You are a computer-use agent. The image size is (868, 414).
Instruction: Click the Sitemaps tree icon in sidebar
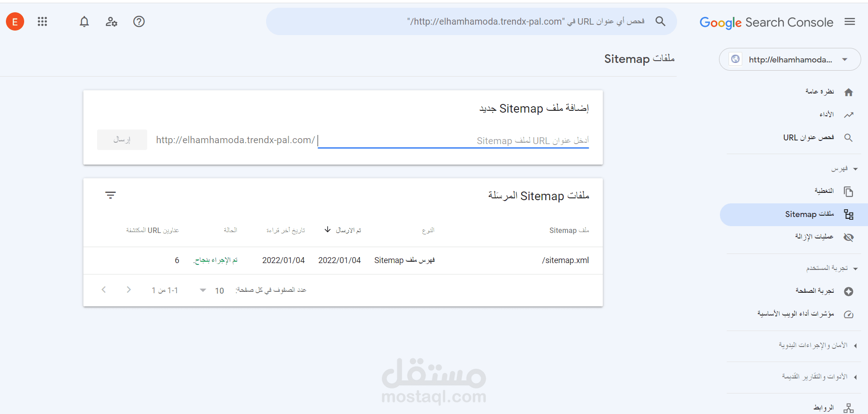[848, 214]
